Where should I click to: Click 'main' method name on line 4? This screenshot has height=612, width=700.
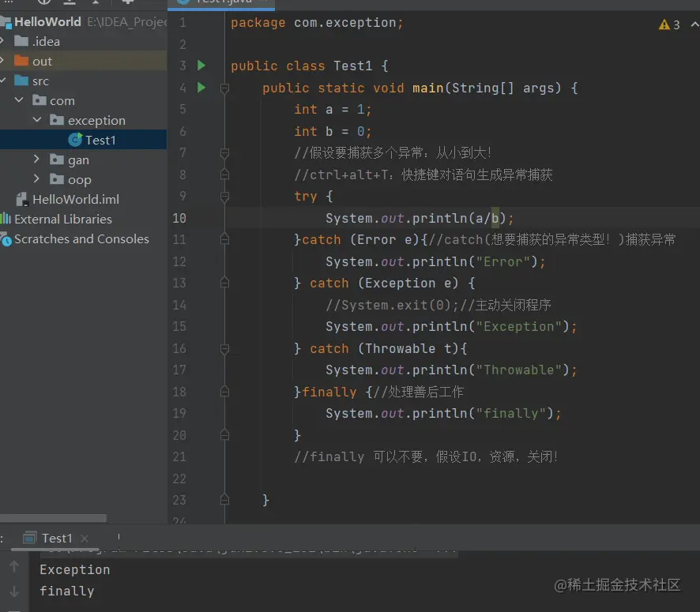pos(427,88)
